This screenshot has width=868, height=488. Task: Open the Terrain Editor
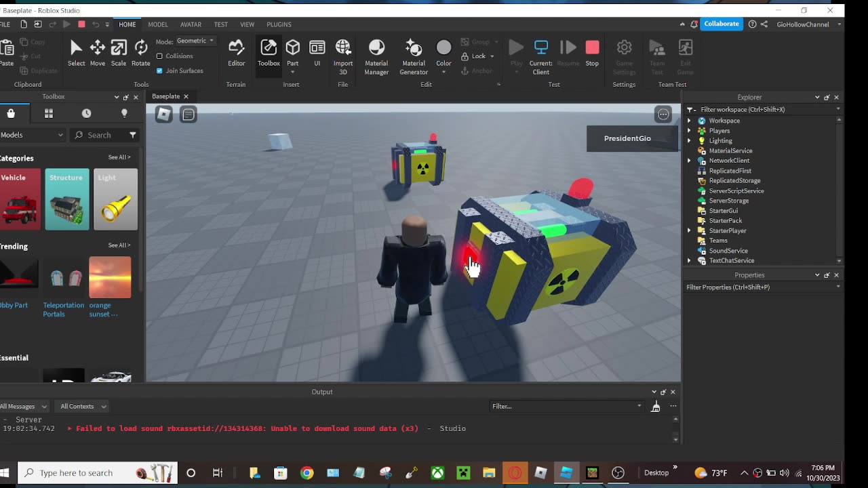coord(236,54)
